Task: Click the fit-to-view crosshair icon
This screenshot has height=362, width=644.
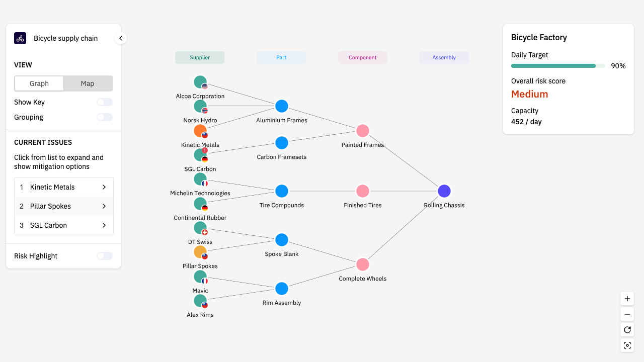Action: click(627, 345)
